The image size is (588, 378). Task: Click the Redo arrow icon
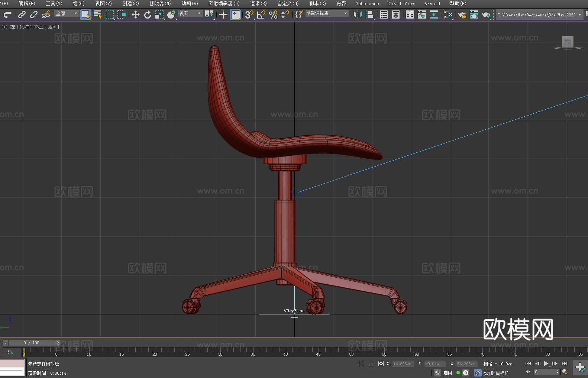[x=7, y=14]
